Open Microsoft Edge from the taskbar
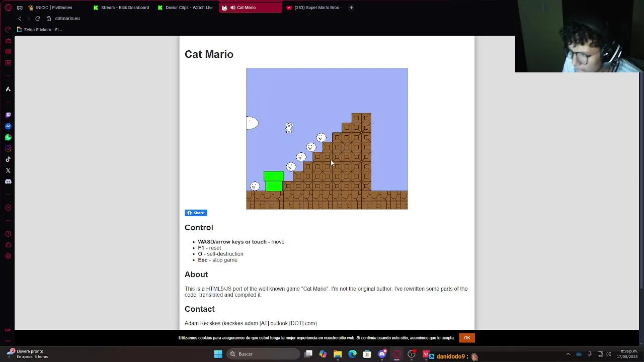 click(352, 354)
